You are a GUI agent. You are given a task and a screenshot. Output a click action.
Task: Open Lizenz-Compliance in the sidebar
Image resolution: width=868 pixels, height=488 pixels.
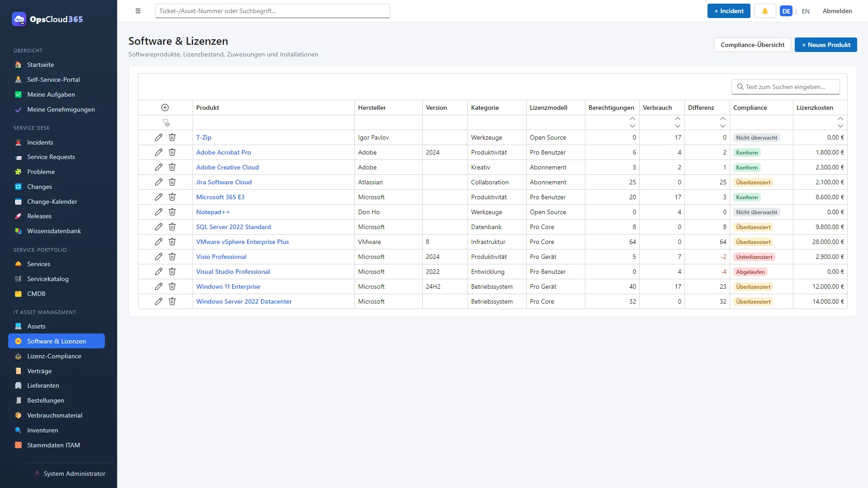click(x=57, y=356)
